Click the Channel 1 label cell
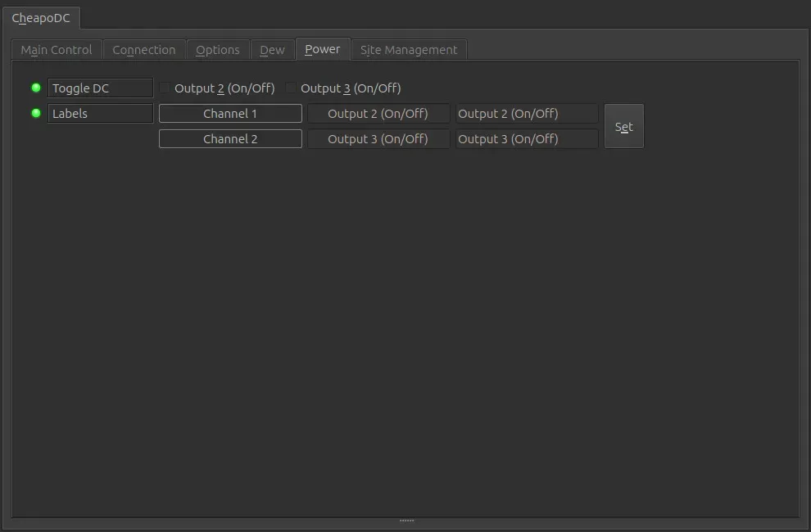The image size is (811, 532). point(230,113)
